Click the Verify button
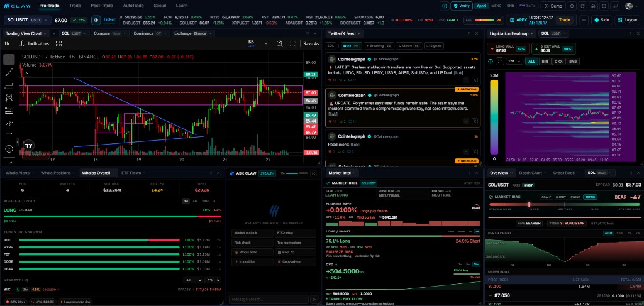Viewport: 644px width, 306px height. click(x=462, y=6)
